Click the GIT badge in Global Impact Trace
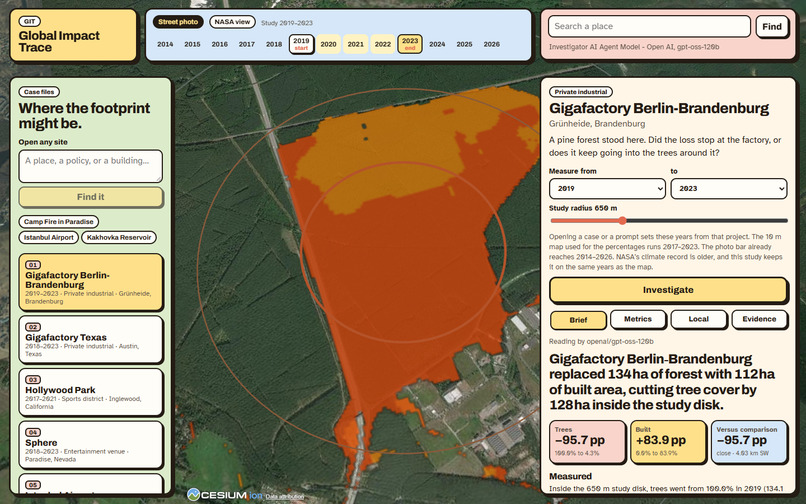Image resolution: width=806 pixels, height=504 pixels. [29, 22]
